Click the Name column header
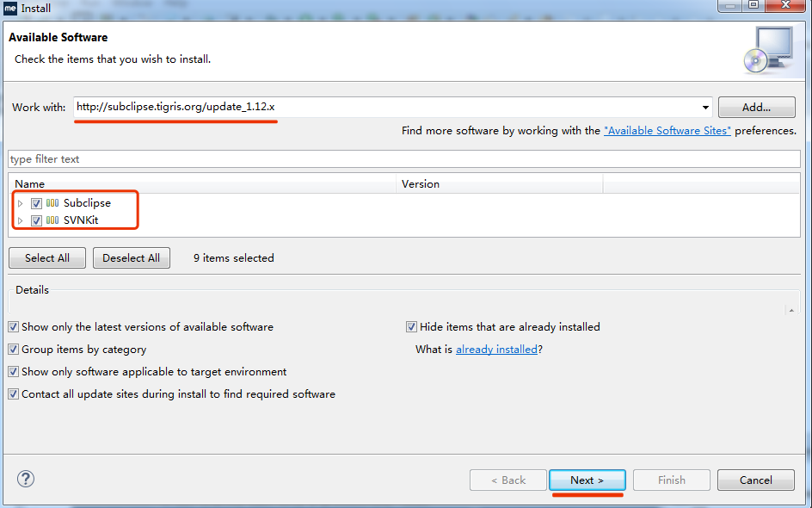The height and width of the screenshot is (508, 812). pos(202,184)
